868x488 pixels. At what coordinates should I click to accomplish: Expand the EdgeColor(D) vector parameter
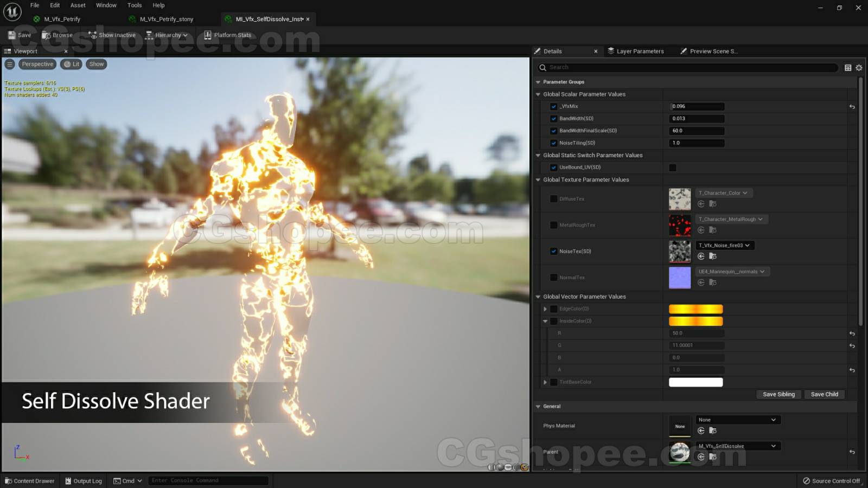click(545, 309)
